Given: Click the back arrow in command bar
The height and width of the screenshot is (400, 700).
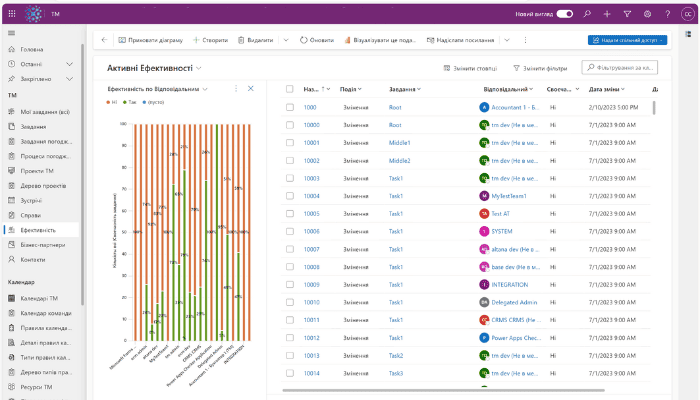Looking at the screenshot, I should 104,40.
